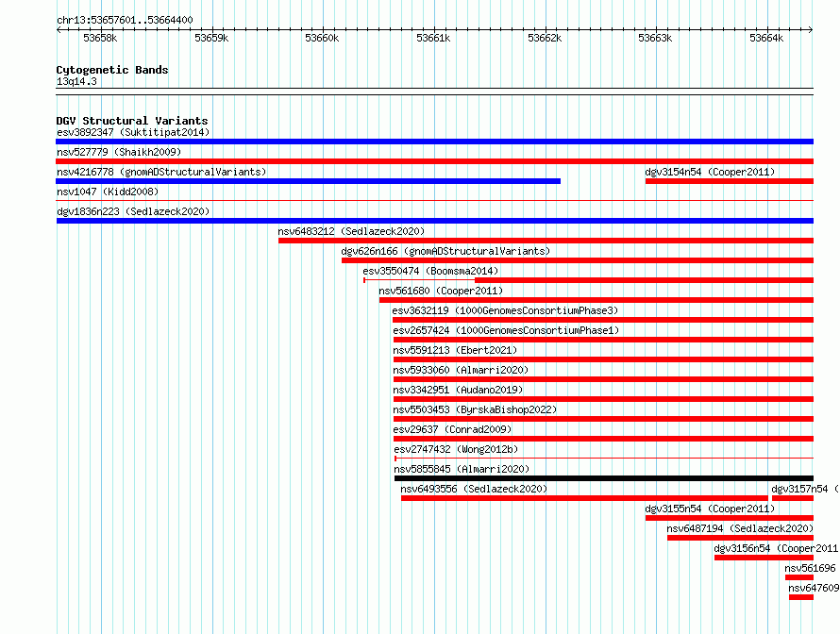Click the 53660k ruler position
Image resolution: width=840 pixels, height=634 pixels.
pyautogui.click(x=322, y=38)
